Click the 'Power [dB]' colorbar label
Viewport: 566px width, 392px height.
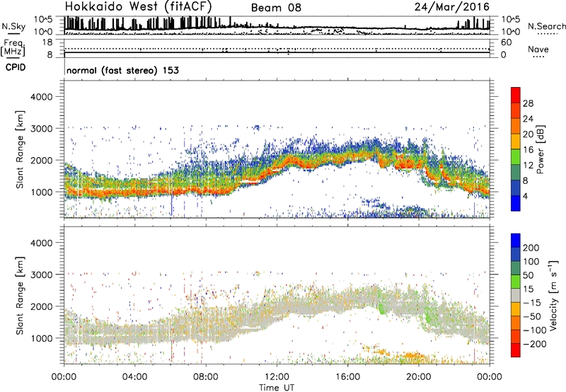pos(541,149)
